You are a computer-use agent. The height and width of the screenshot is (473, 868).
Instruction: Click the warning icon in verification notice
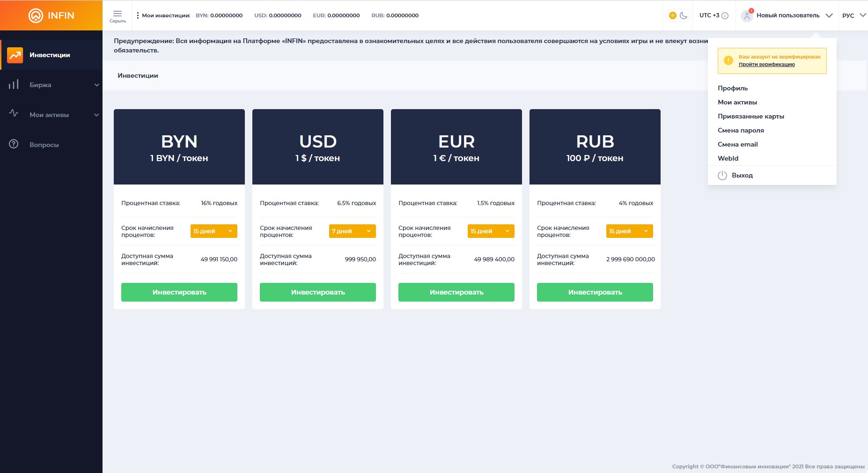[x=728, y=60]
